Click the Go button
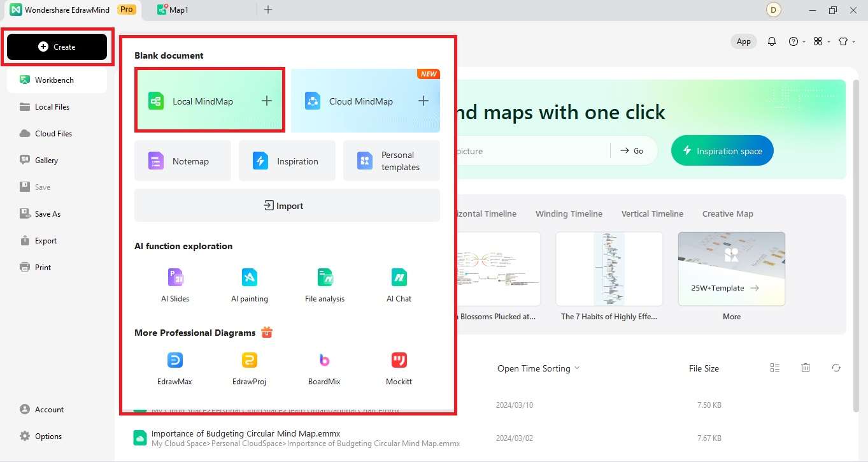Screen dimensions: 868x462 [632, 151]
